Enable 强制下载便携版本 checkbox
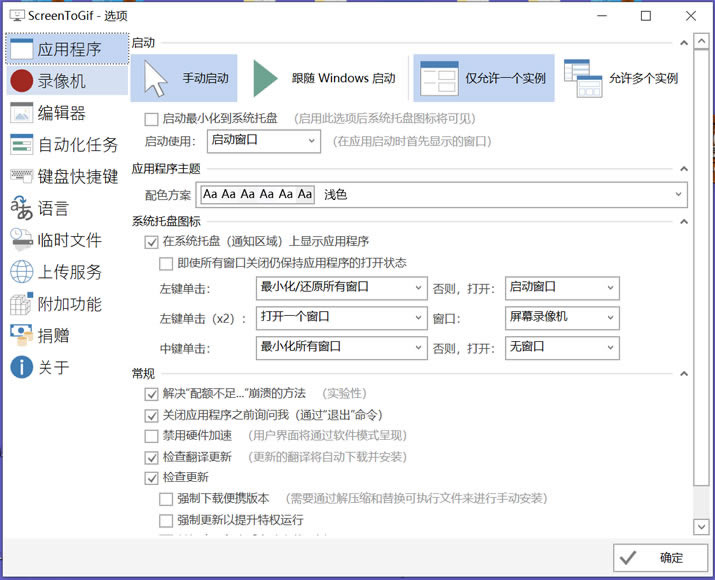Viewport: 715px width, 580px height. click(x=166, y=499)
